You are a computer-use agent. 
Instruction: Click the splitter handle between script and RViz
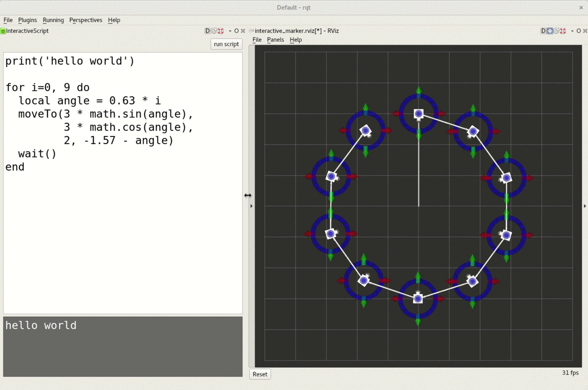[x=246, y=195]
